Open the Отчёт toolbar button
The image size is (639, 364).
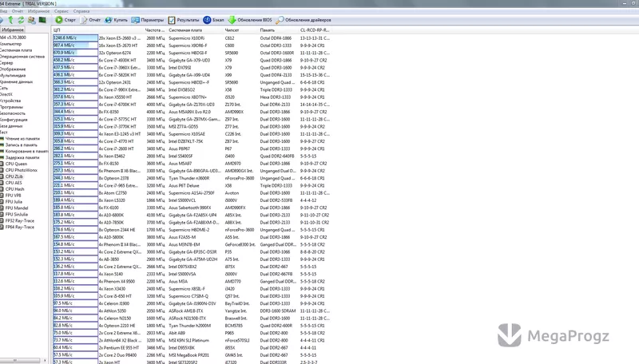[x=90, y=19]
